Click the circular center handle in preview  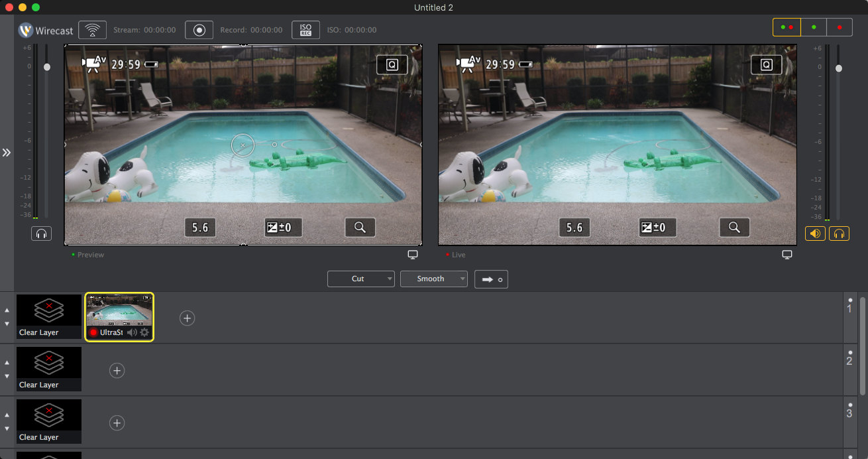click(243, 145)
